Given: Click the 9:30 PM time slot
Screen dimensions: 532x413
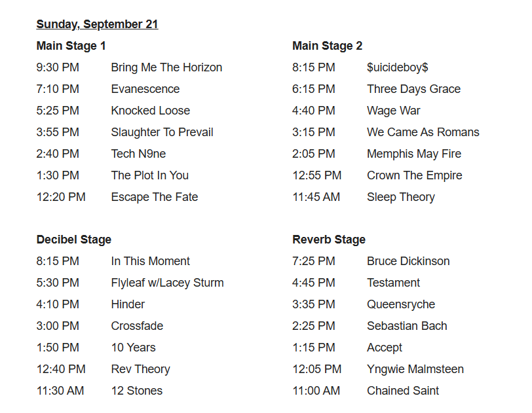Looking at the screenshot, I should tap(58, 67).
